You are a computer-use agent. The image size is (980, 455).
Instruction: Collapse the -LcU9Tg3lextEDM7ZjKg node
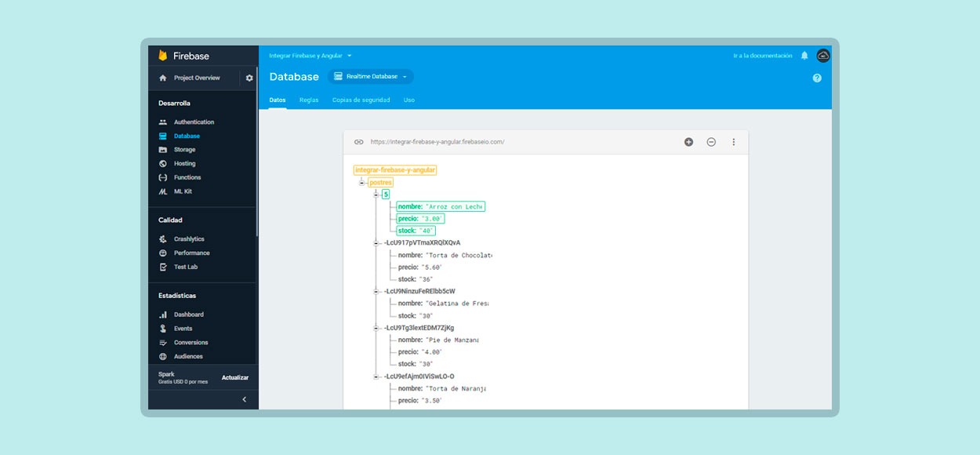[376, 328]
